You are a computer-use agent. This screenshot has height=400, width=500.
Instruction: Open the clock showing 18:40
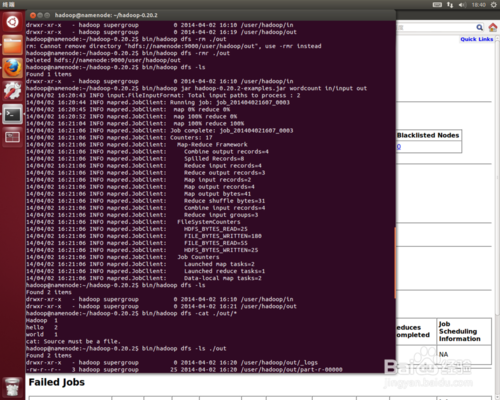click(x=478, y=5)
